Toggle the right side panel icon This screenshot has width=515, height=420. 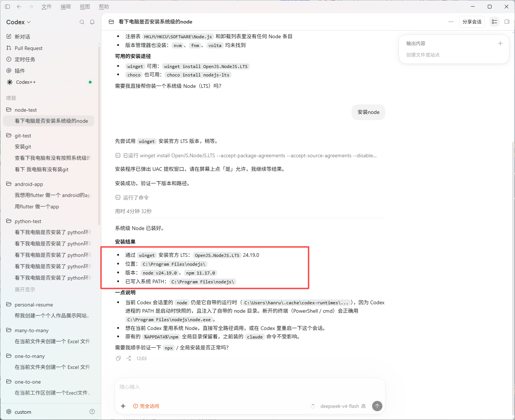point(507,22)
